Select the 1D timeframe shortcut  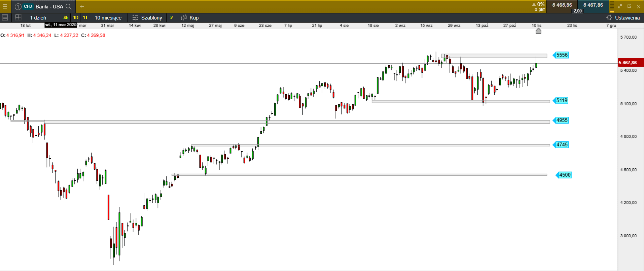click(x=76, y=18)
